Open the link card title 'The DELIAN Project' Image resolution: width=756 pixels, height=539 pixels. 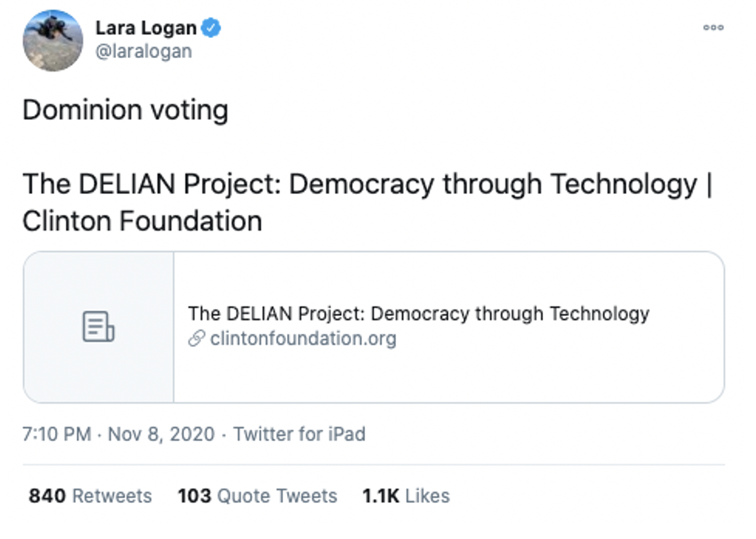click(x=419, y=313)
